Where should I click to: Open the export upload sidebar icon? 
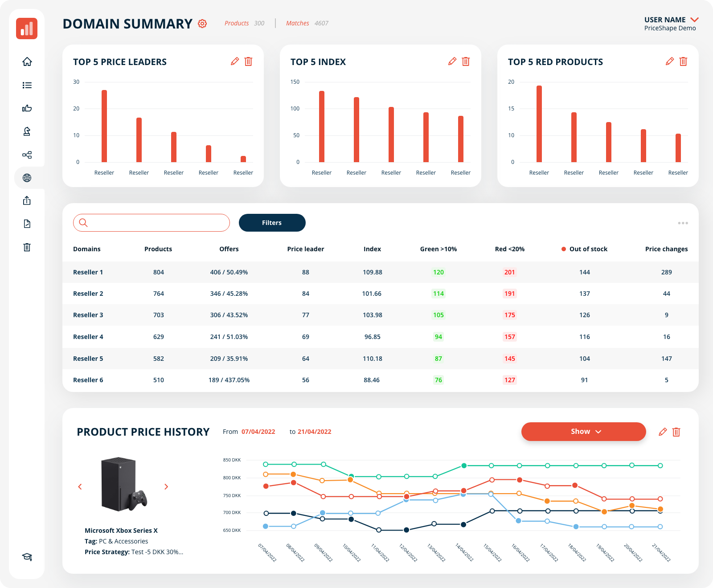pos(27,200)
